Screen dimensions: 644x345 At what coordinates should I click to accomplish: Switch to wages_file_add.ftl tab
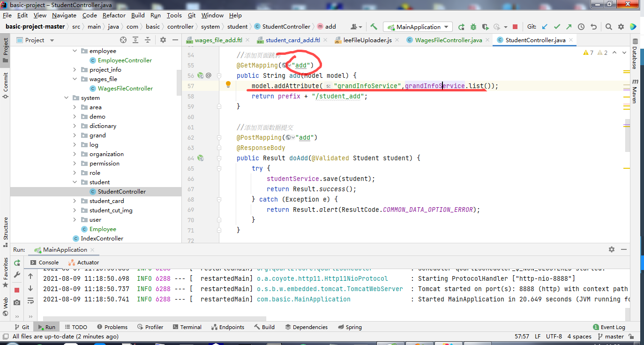pos(218,40)
